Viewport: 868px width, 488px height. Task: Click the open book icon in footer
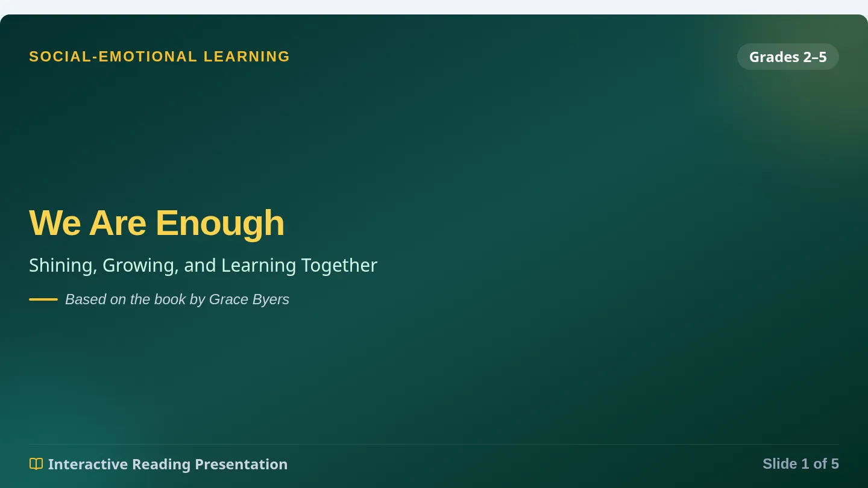[x=36, y=464]
